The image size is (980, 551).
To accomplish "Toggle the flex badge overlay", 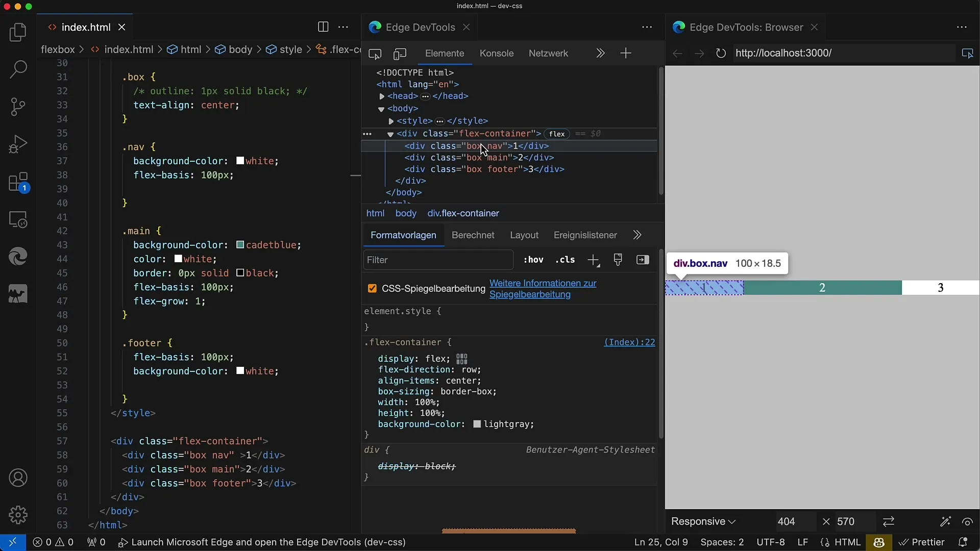I will click(x=557, y=134).
